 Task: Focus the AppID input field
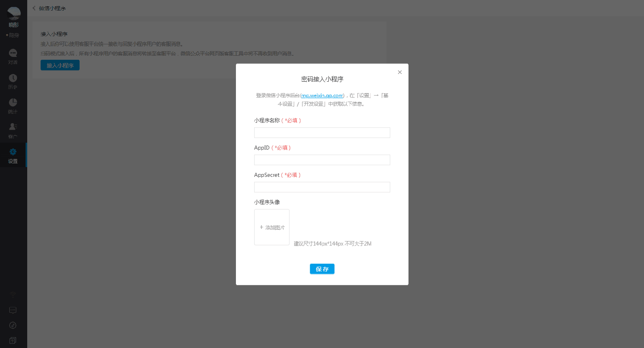click(x=322, y=160)
